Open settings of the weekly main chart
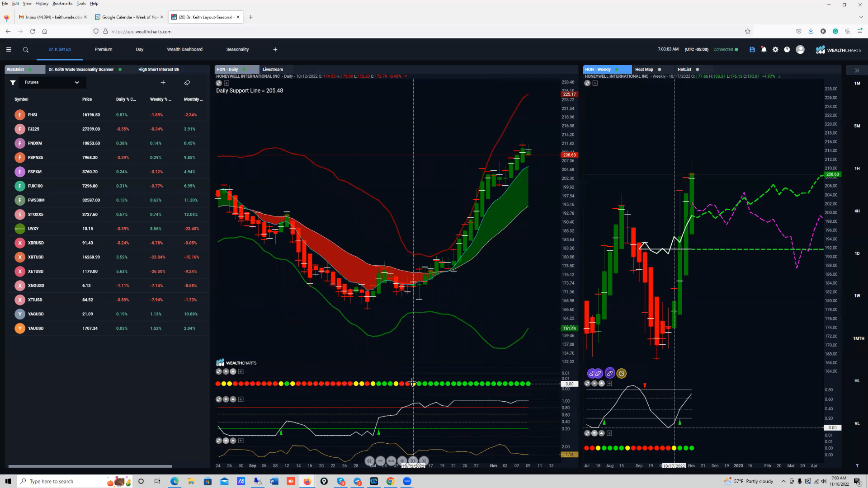This screenshot has height=488, width=868. (587, 83)
